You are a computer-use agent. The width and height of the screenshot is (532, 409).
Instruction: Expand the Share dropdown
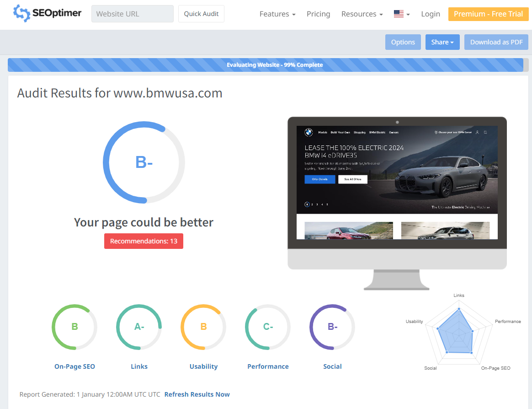(x=442, y=42)
